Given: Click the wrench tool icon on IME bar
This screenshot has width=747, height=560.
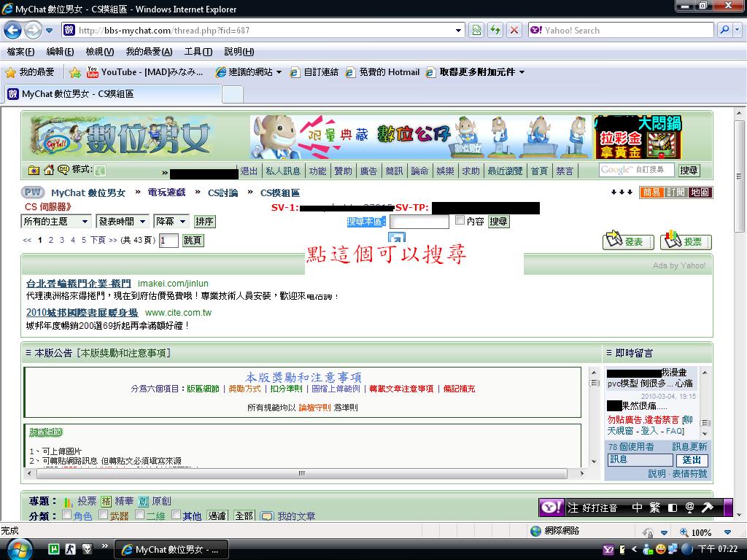Looking at the screenshot, I should (708, 507).
